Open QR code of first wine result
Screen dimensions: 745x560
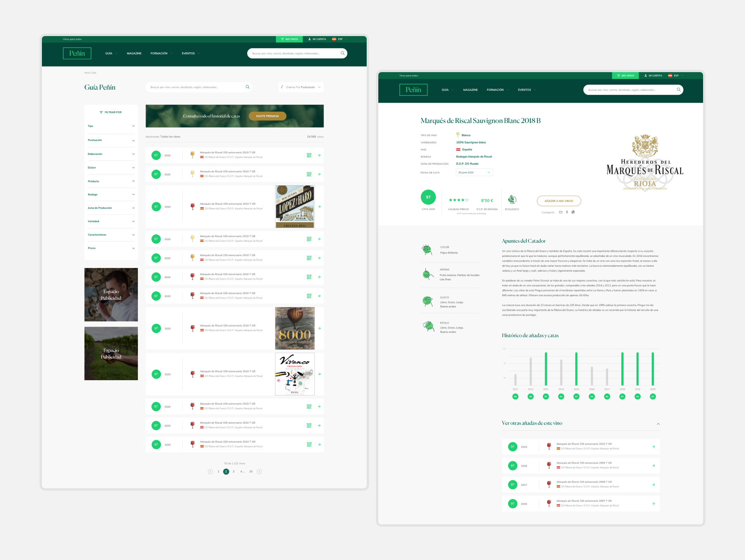(x=309, y=155)
